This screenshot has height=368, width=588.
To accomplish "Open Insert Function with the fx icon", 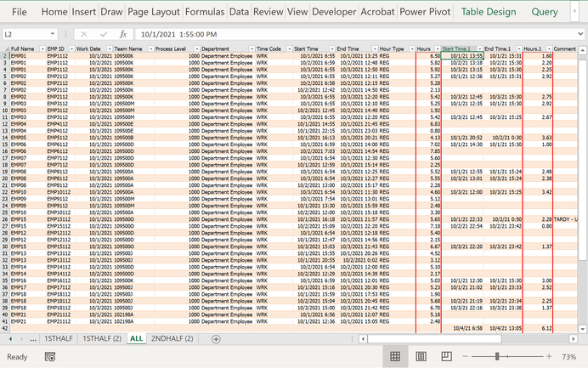I will 123,35.
